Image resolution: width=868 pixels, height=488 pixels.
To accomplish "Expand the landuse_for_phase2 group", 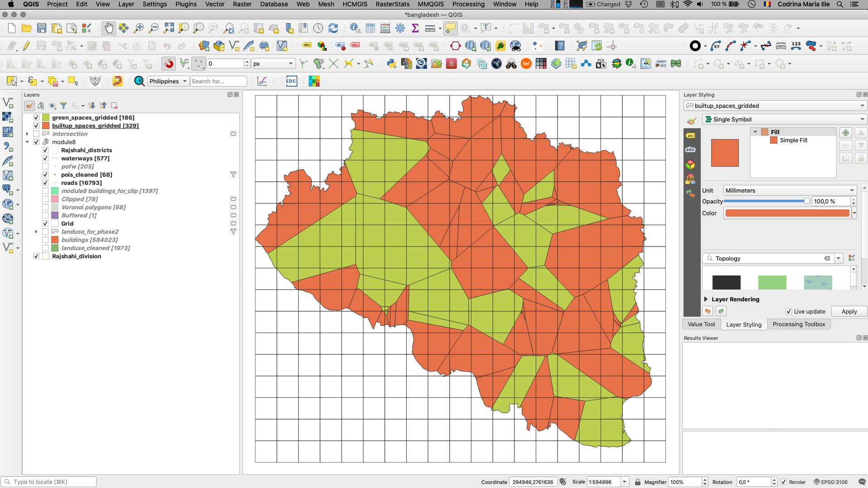I will (36, 232).
